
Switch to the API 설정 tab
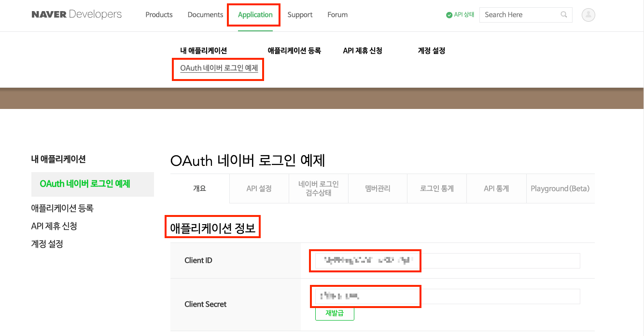pyautogui.click(x=259, y=188)
